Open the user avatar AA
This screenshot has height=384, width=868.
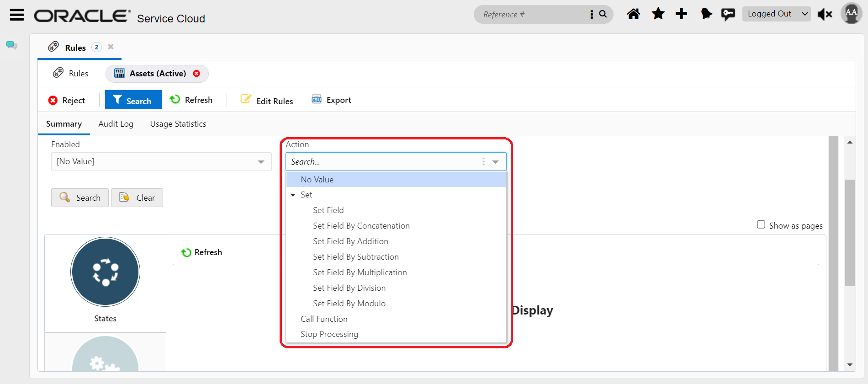[851, 13]
